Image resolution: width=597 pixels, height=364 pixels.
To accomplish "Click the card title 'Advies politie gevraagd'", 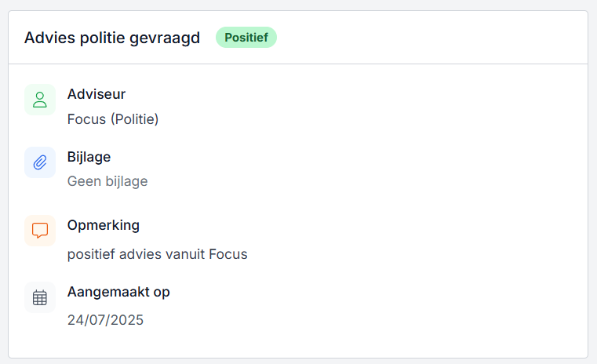I will pyautogui.click(x=112, y=37).
